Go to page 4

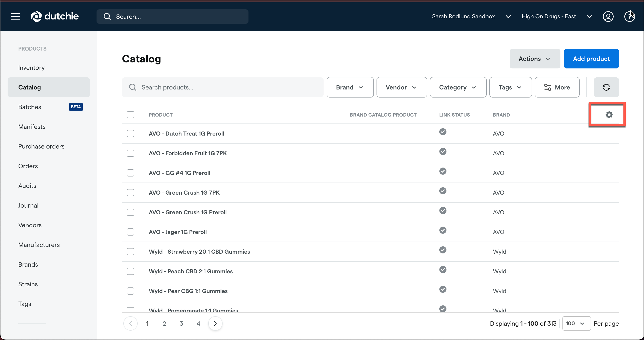[198, 323]
